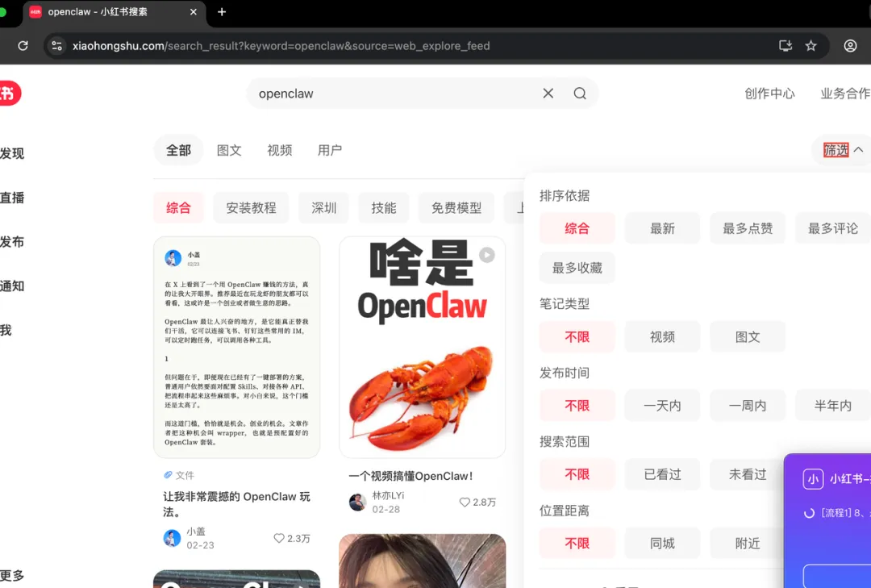Go to 我 in sidebar
871x588 pixels.
[6, 331]
